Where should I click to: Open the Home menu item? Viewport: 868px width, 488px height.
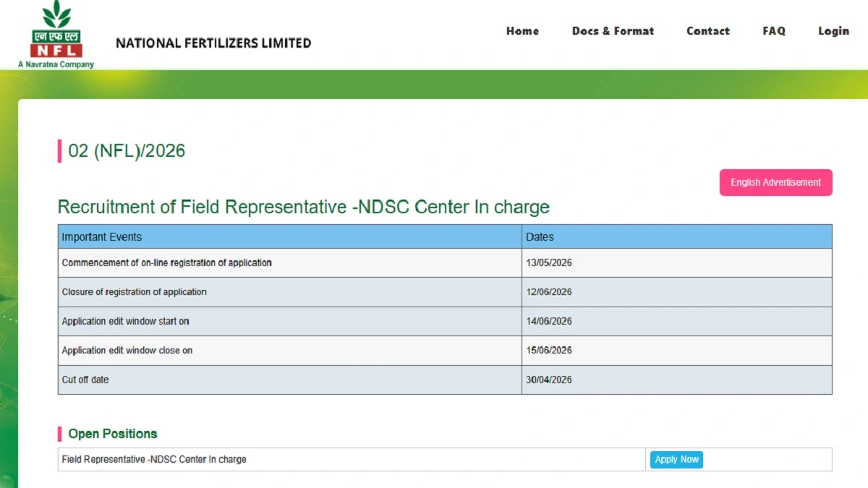click(522, 31)
